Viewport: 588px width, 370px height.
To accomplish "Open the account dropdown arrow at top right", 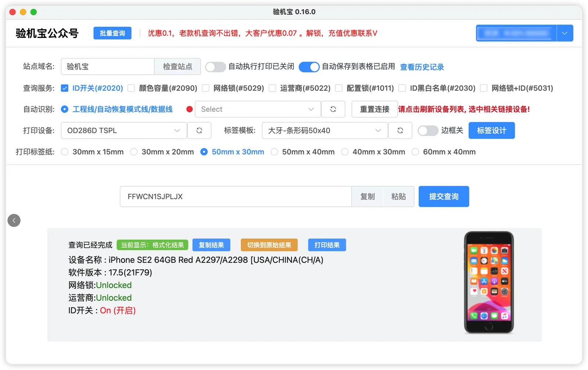I will pos(565,33).
